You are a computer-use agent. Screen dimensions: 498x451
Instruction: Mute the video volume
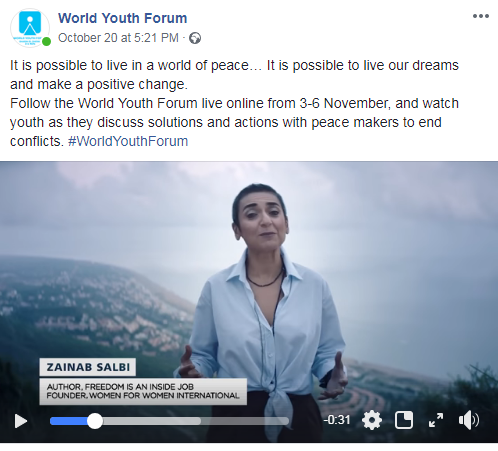(469, 420)
